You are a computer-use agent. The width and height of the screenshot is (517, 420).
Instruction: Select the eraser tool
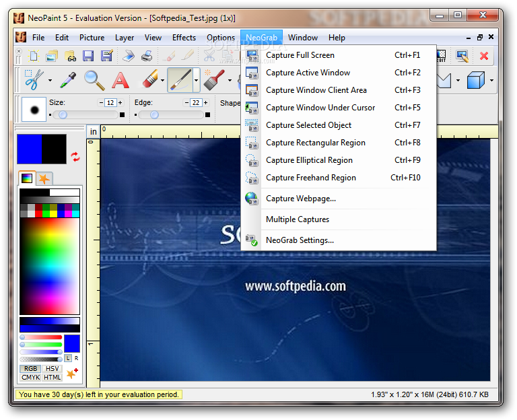coord(149,79)
